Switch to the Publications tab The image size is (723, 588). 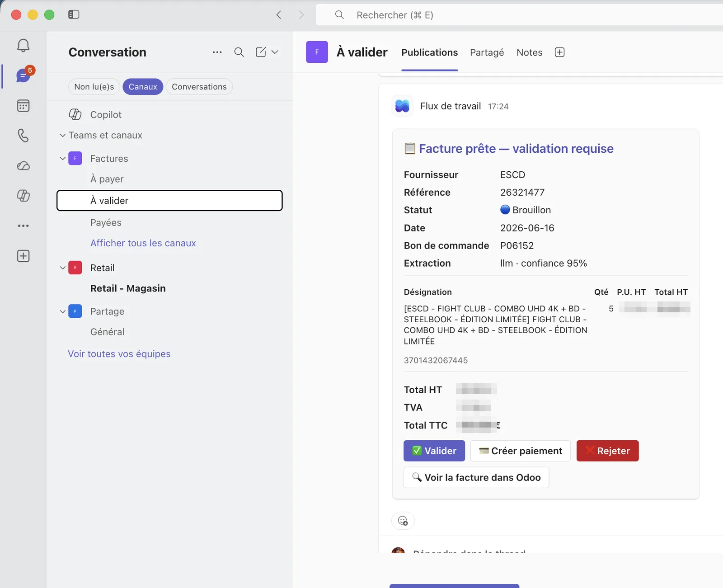point(429,52)
